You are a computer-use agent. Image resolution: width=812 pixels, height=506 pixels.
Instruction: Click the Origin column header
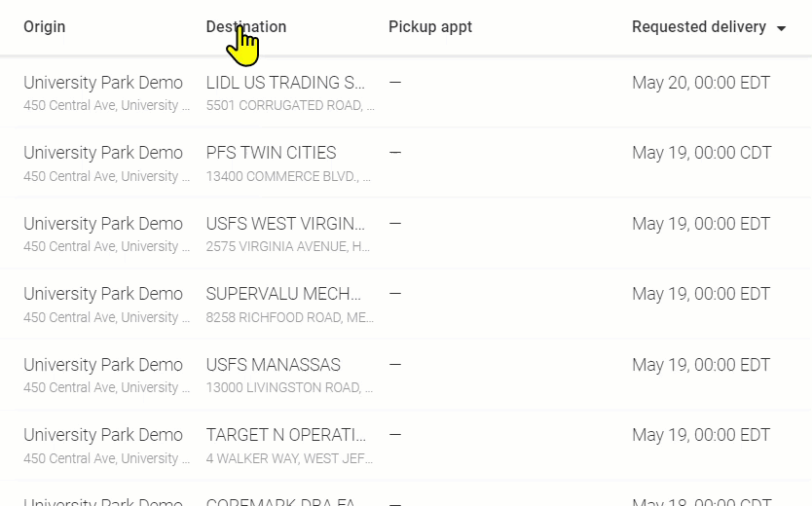(45, 27)
